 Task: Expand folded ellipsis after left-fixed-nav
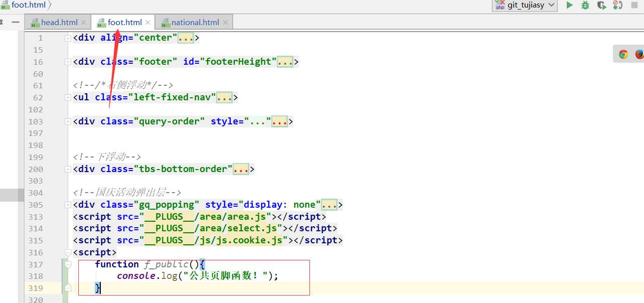[x=224, y=97]
